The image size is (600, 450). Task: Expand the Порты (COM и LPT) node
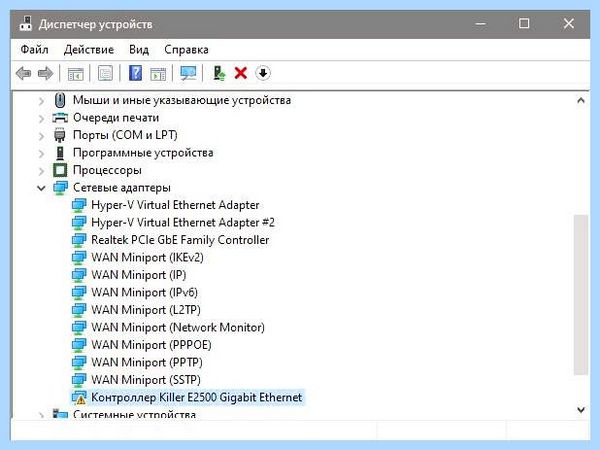[x=41, y=136]
